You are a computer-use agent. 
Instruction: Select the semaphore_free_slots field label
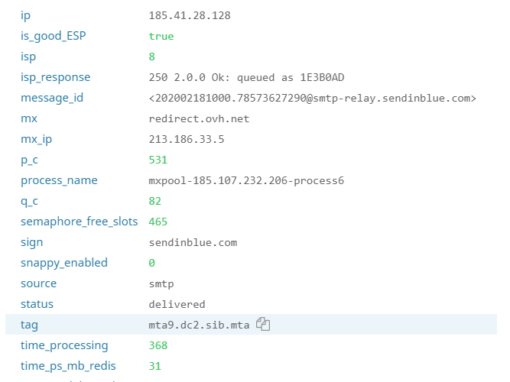79,222
